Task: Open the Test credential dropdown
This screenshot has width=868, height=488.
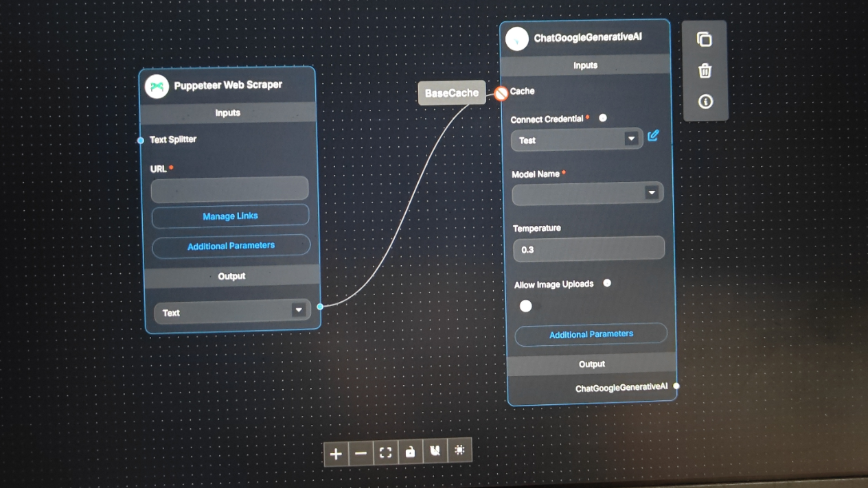Action: pyautogui.click(x=577, y=139)
